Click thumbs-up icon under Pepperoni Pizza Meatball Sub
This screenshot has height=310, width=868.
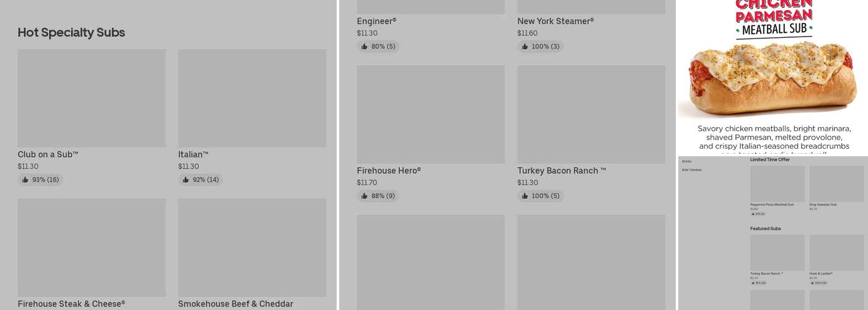[x=753, y=214]
